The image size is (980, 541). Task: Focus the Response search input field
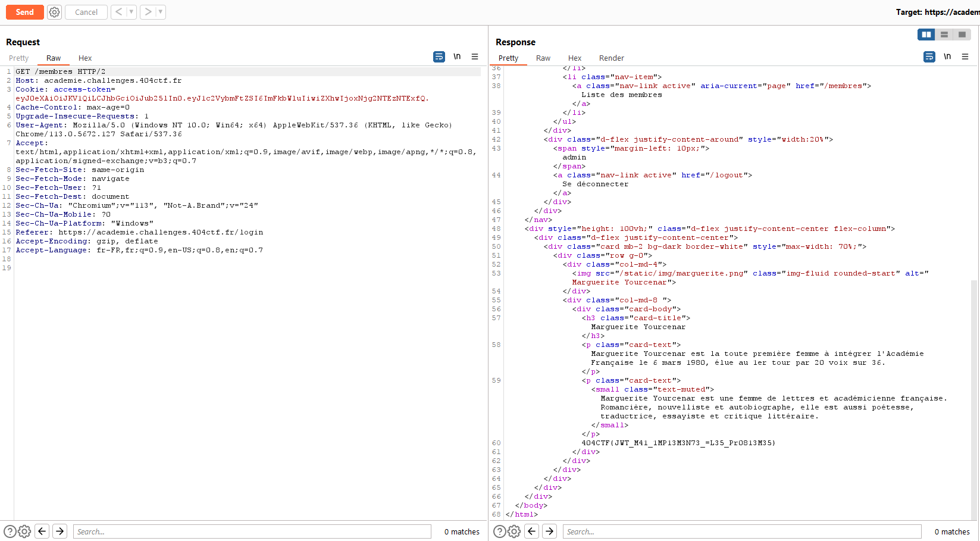pos(742,531)
